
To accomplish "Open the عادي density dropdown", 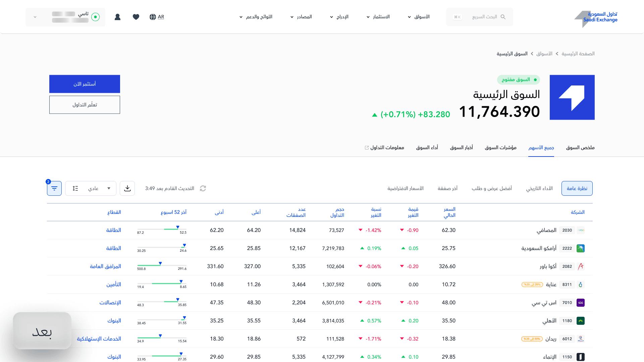I will (x=91, y=188).
